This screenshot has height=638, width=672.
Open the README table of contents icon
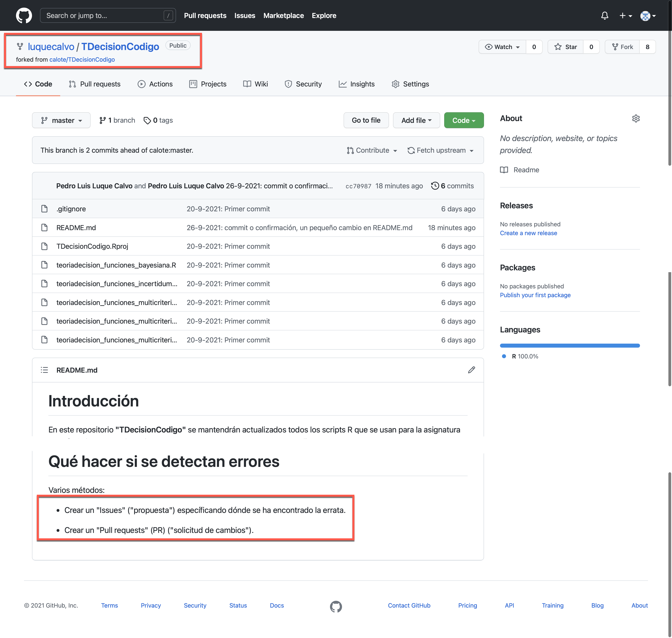pyautogui.click(x=45, y=370)
